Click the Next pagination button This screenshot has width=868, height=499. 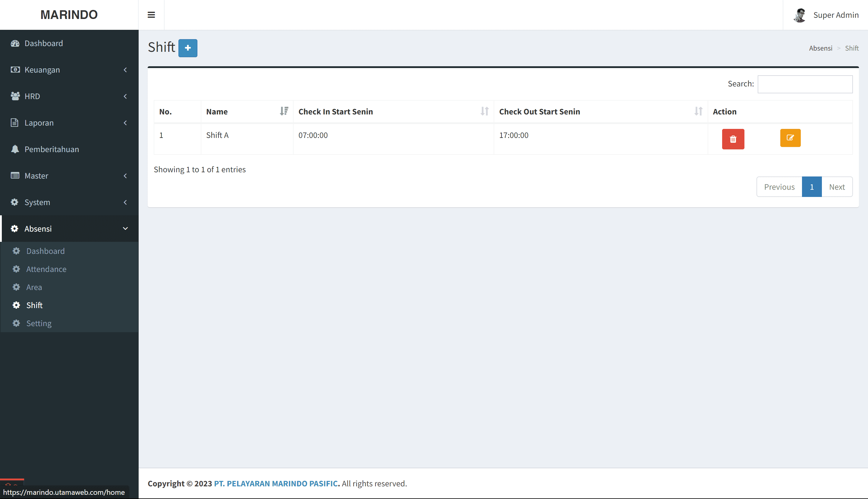[836, 187]
